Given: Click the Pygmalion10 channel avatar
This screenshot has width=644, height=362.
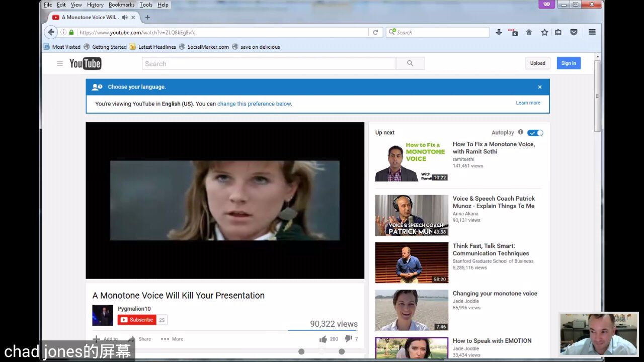Looking at the screenshot, I should coord(103,315).
